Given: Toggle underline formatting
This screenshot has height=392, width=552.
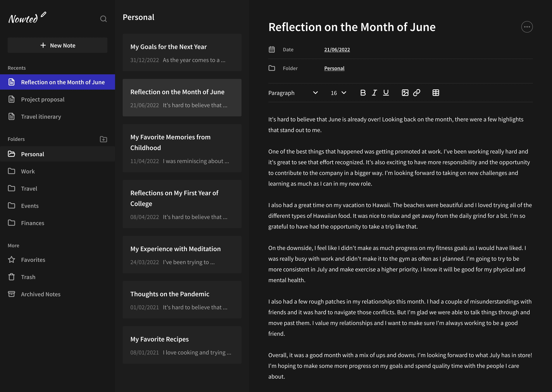Looking at the screenshot, I should (386, 93).
